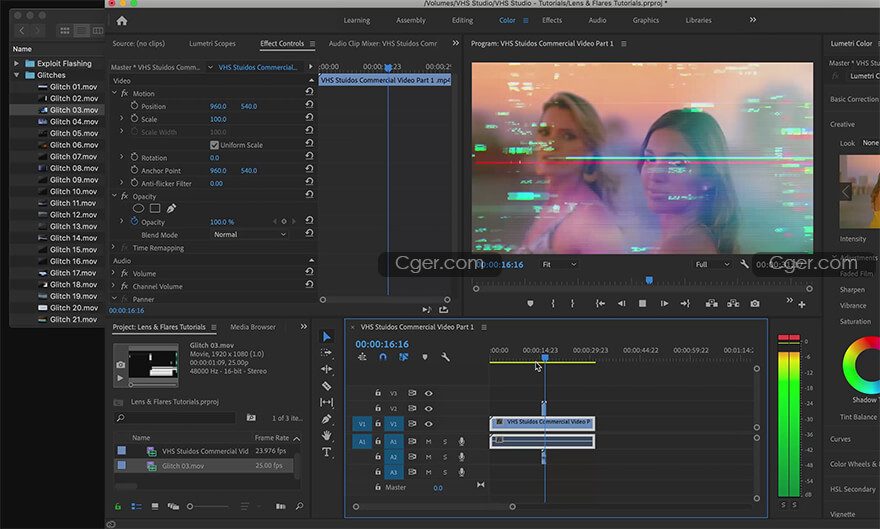Viewport: 880px width, 529px height.
Task: Click the Find magnifier in the Project panel
Action: click(300, 507)
